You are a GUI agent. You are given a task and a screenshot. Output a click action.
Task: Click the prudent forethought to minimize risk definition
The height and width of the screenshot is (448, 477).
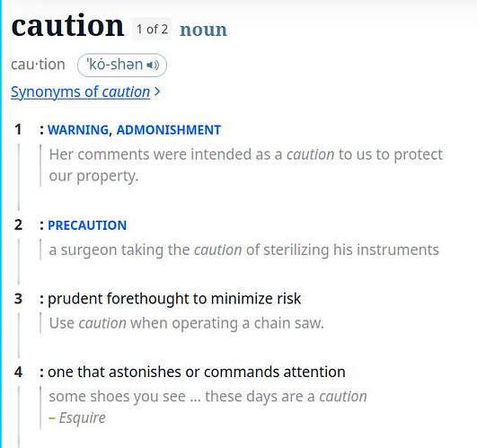174,298
